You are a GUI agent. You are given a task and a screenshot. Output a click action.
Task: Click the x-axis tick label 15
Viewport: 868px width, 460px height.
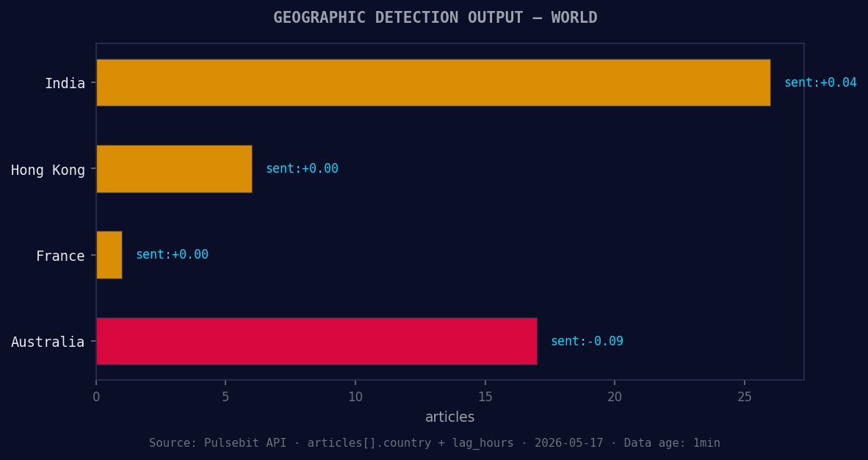pos(485,397)
